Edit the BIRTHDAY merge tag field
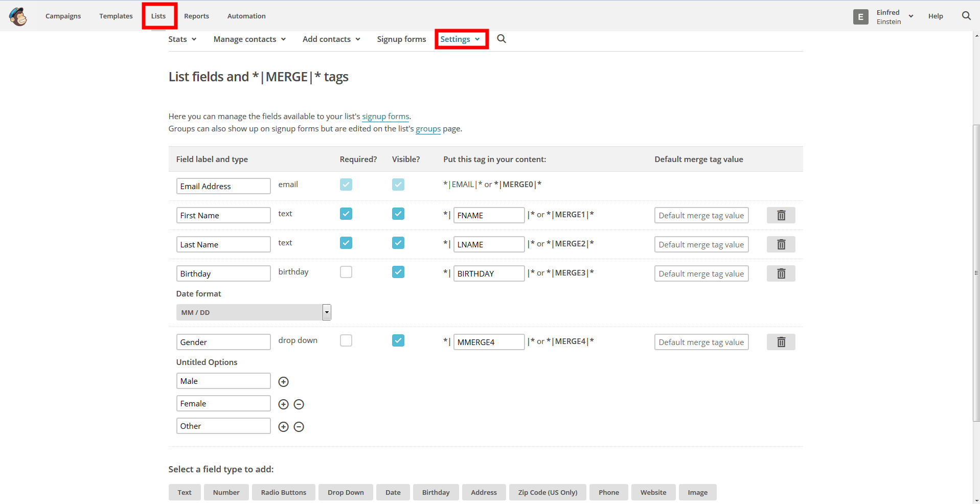The height and width of the screenshot is (504, 980). click(x=489, y=273)
